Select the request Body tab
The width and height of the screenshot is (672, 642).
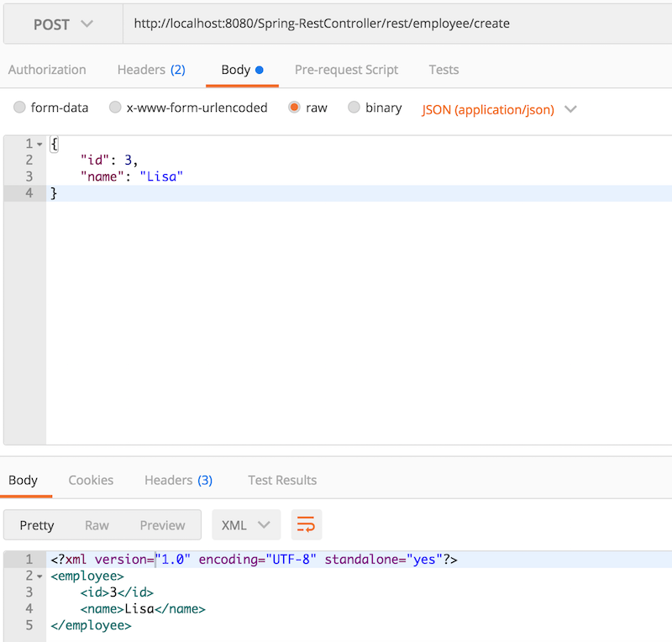pos(242,70)
